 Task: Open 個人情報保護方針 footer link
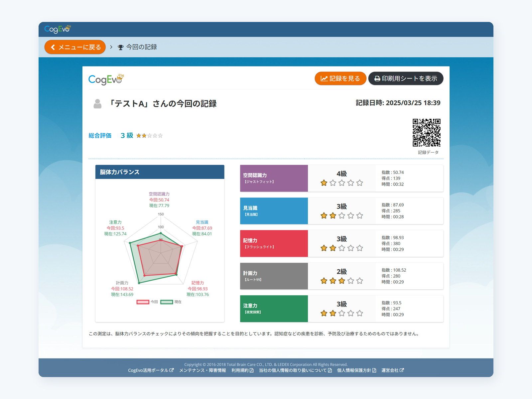click(x=356, y=370)
